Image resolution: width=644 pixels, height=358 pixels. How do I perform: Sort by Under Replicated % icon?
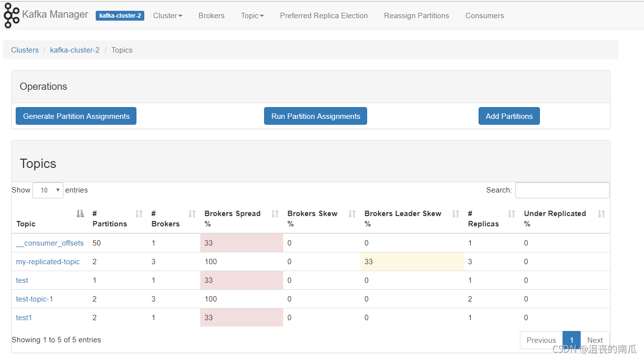click(601, 214)
